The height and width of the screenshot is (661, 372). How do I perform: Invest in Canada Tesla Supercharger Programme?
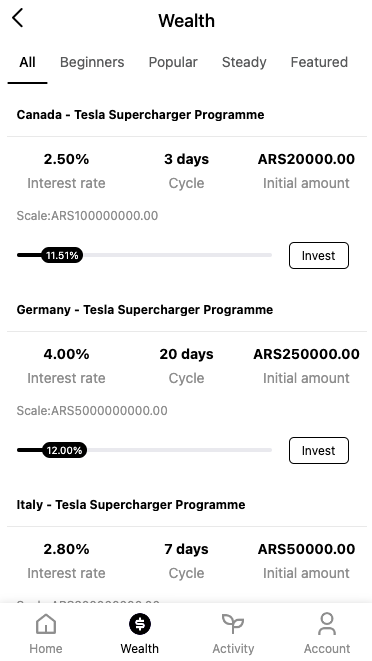click(x=319, y=255)
